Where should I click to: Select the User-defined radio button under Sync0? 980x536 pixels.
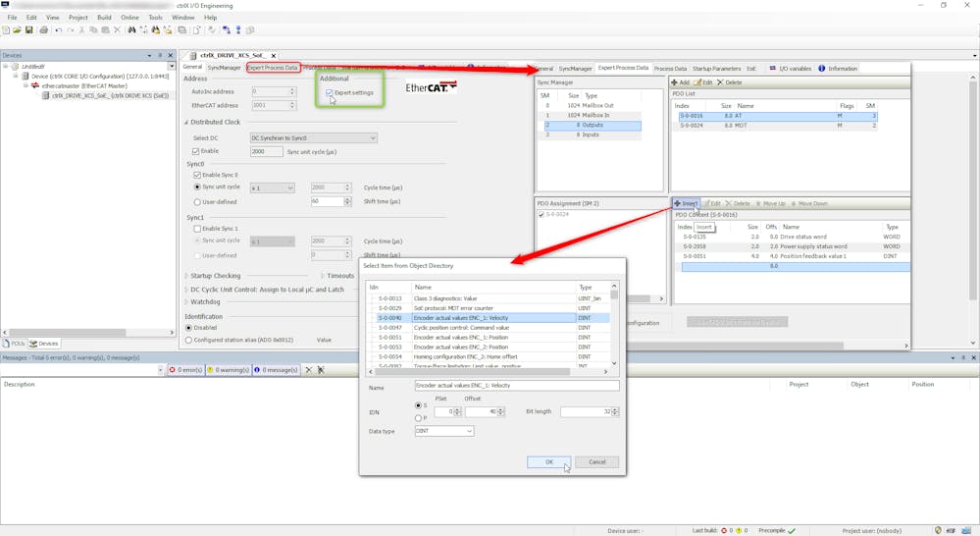198,201
